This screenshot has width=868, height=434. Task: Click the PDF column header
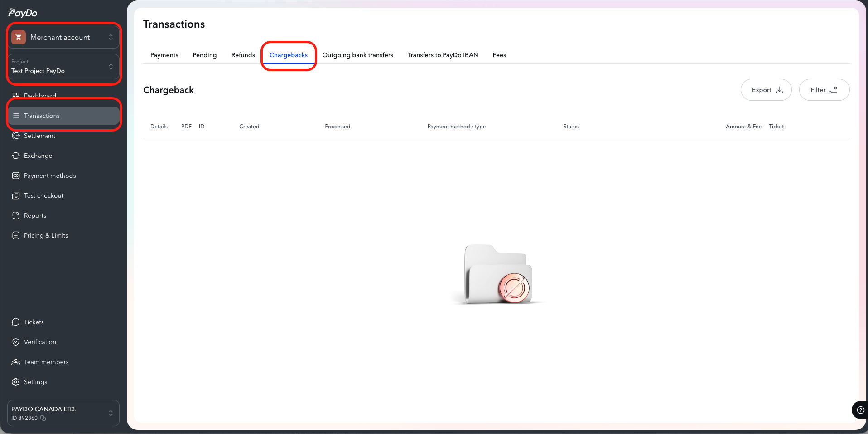coord(186,127)
